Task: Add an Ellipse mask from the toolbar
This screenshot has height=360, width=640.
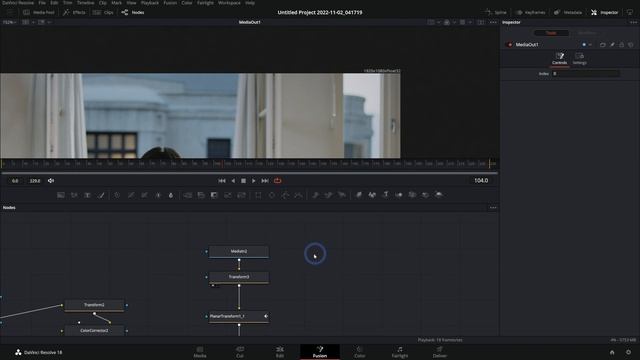Action: (x=272, y=195)
